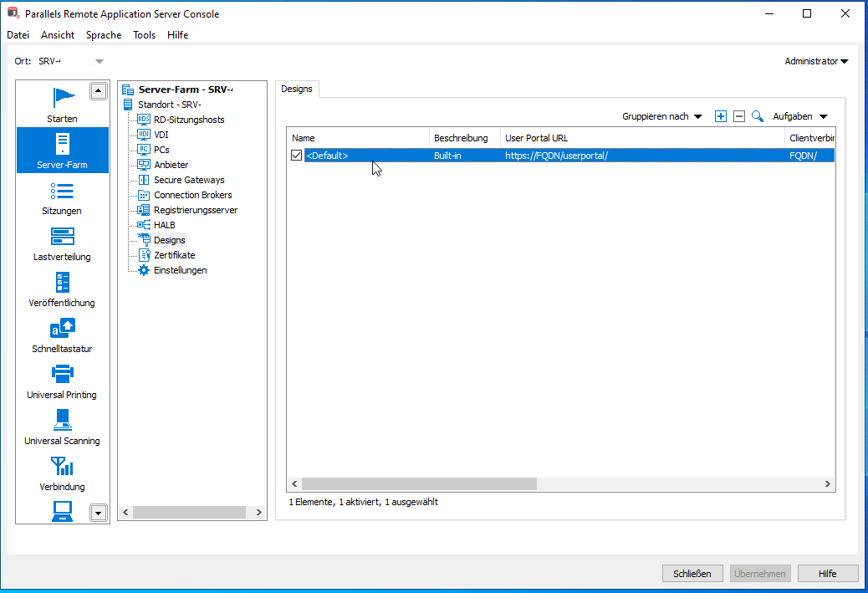868x593 pixels.
Task: Click tree panel scroll-right arrow
Action: click(x=259, y=512)
